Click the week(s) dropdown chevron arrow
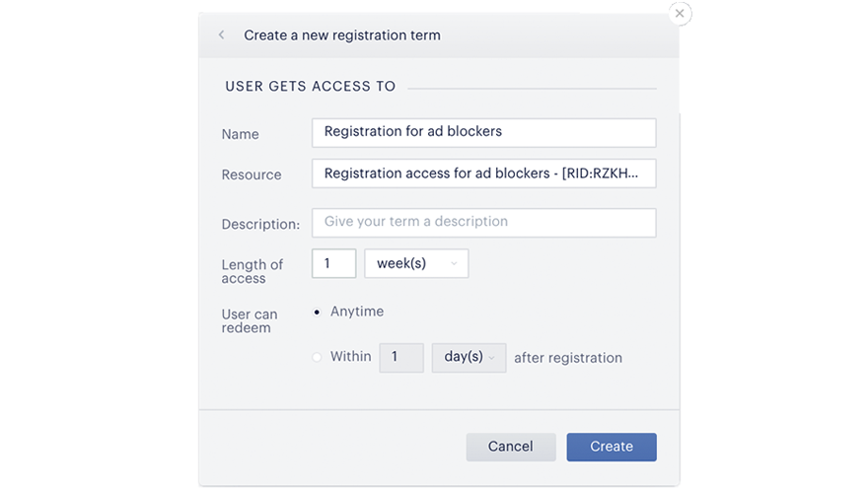The height and width of the screenshot is (489, 868). (x=454, y=264)
